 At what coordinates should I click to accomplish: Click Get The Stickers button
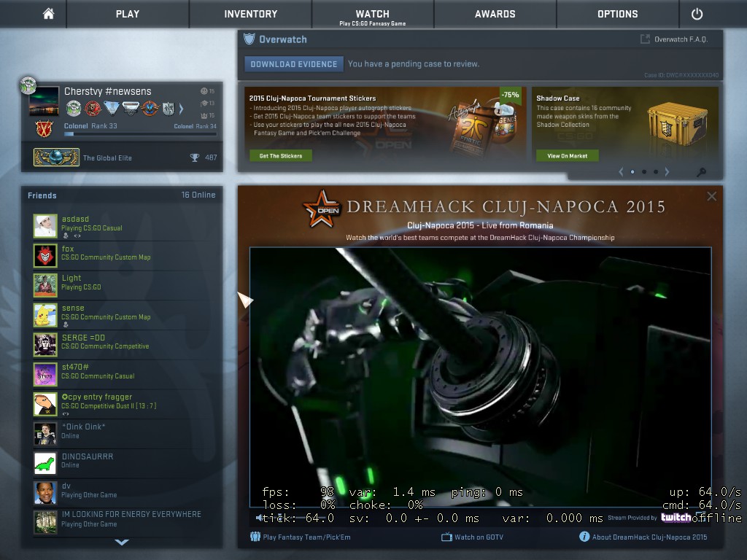pyautogui.click(x=281, y=156)
